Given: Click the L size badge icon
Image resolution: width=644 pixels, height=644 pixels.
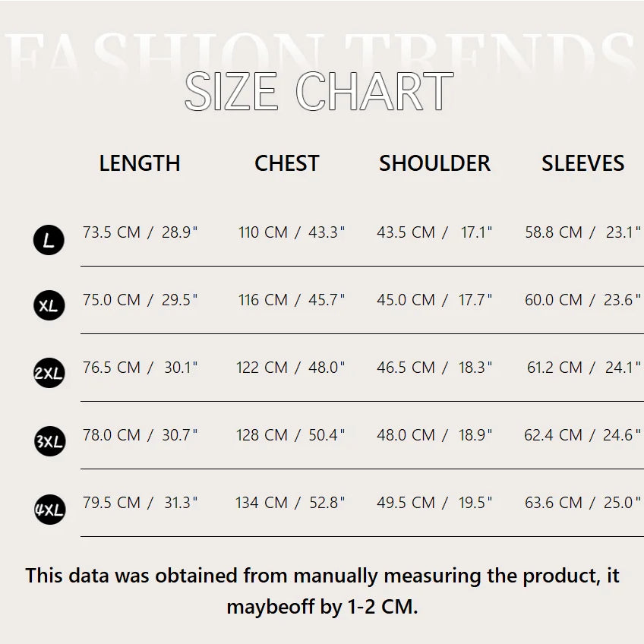Looking at the screenshot, I should (49, 240).
